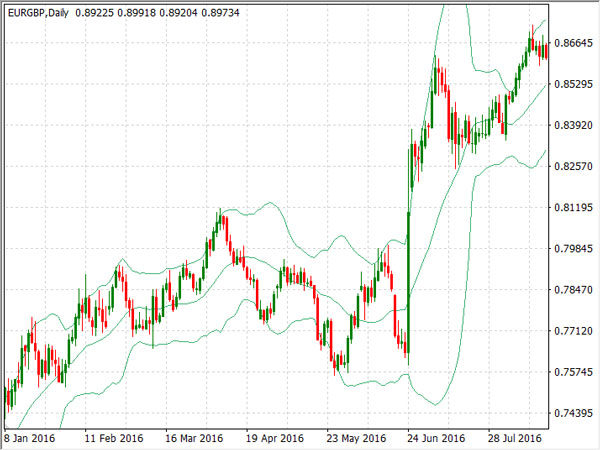Click the 0.78470 price axis label
Image resolution: width=600 pixels, height=450 pixels.
tap(573, 290)
